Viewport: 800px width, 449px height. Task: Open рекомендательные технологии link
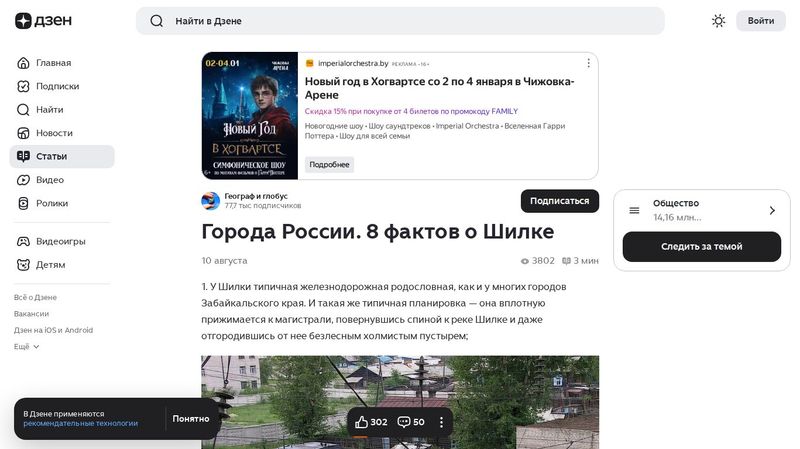click(81, 423)
